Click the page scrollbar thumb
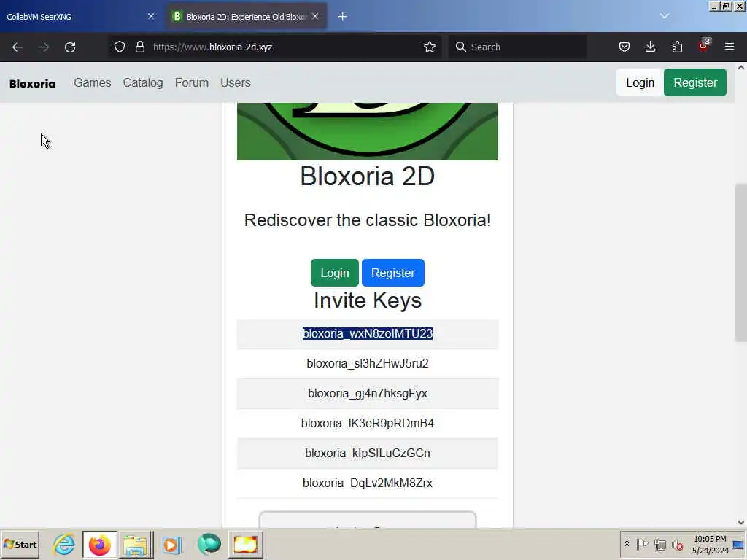 [x=741, y=262]
